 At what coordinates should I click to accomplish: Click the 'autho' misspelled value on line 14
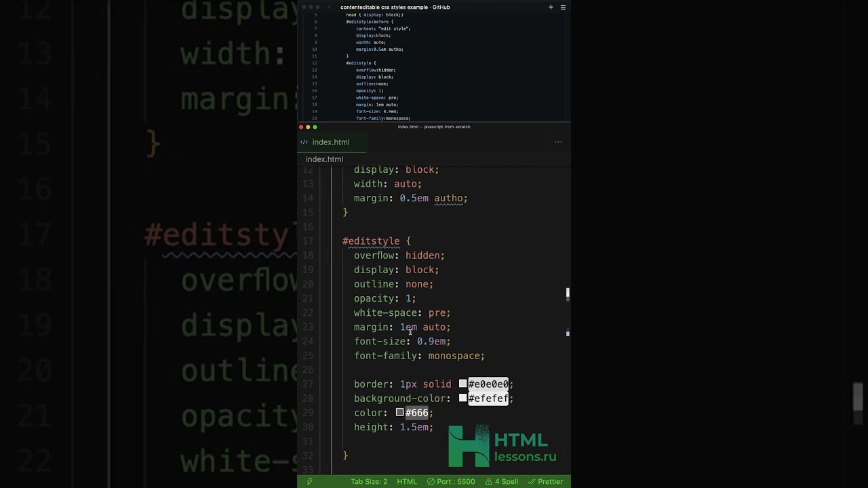[x=448, y=198]
